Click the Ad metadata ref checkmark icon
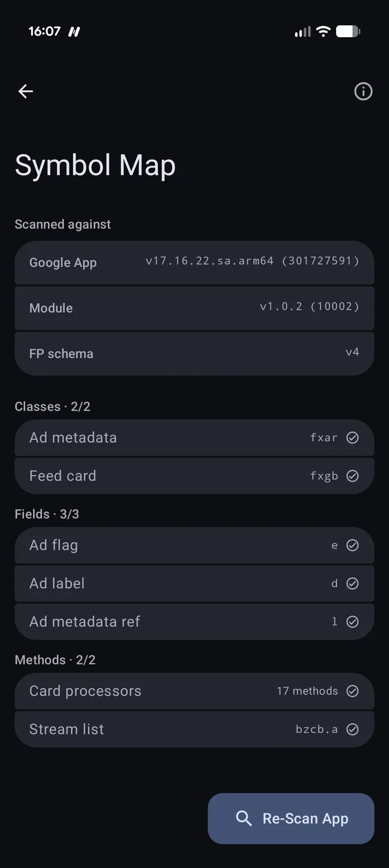This screenshot has width=389, height=868. click(352, 622)
